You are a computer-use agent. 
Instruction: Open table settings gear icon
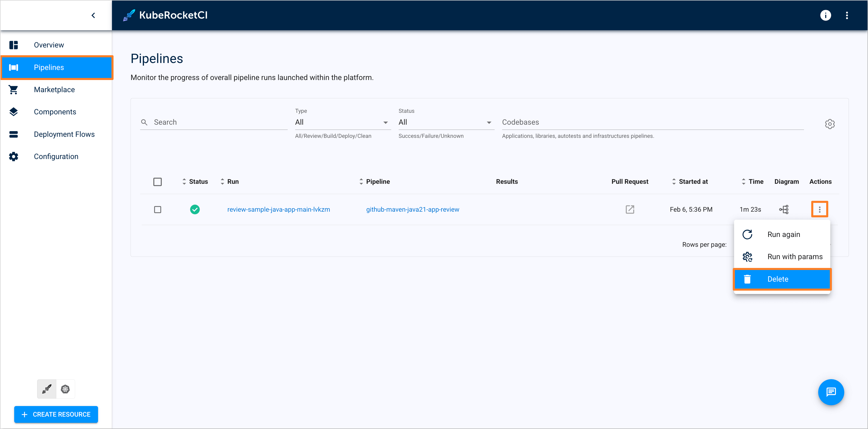coord(830,124)
